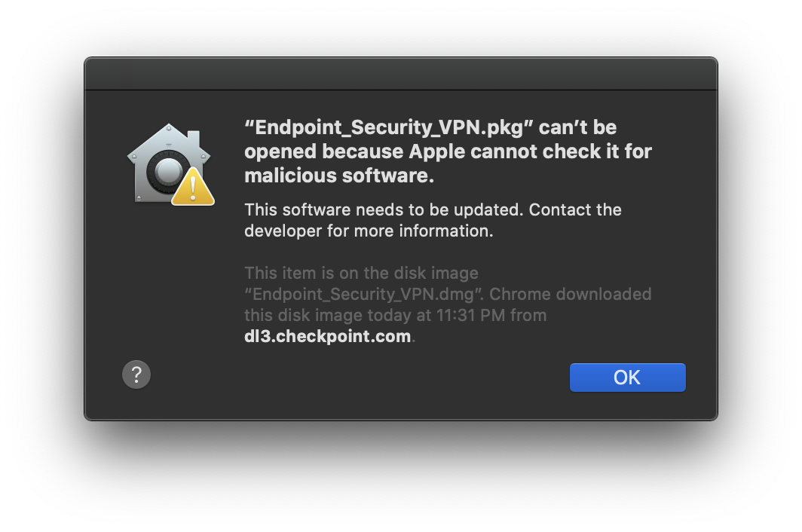This screenshot has width=802, height=532.
Task: Click the "Chrome downloaded" text
Action: (571, 294)
